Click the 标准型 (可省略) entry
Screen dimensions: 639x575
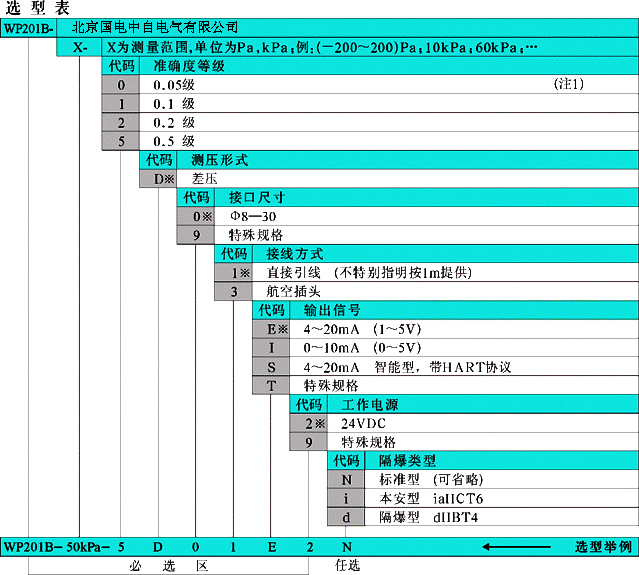coord(431,479)
